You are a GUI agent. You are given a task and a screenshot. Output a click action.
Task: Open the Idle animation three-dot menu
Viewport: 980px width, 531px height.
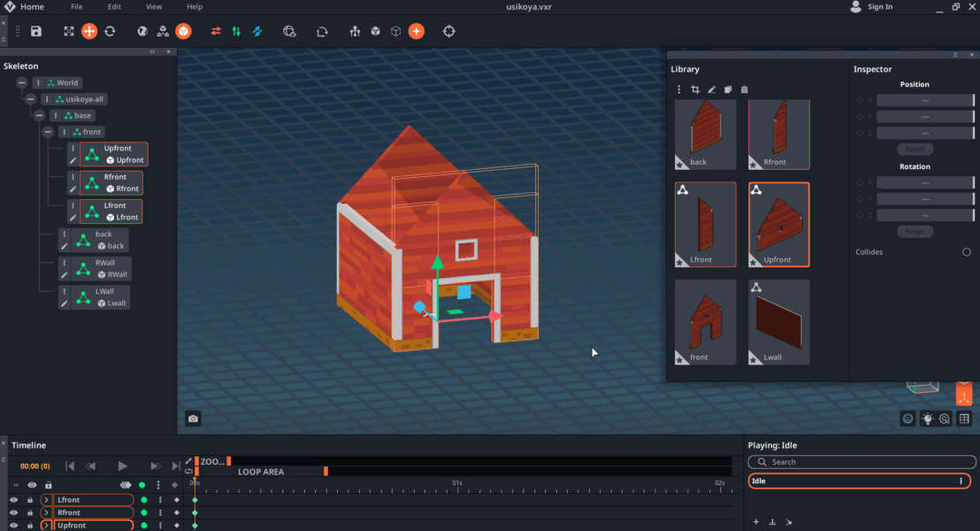tap(961, 481)
